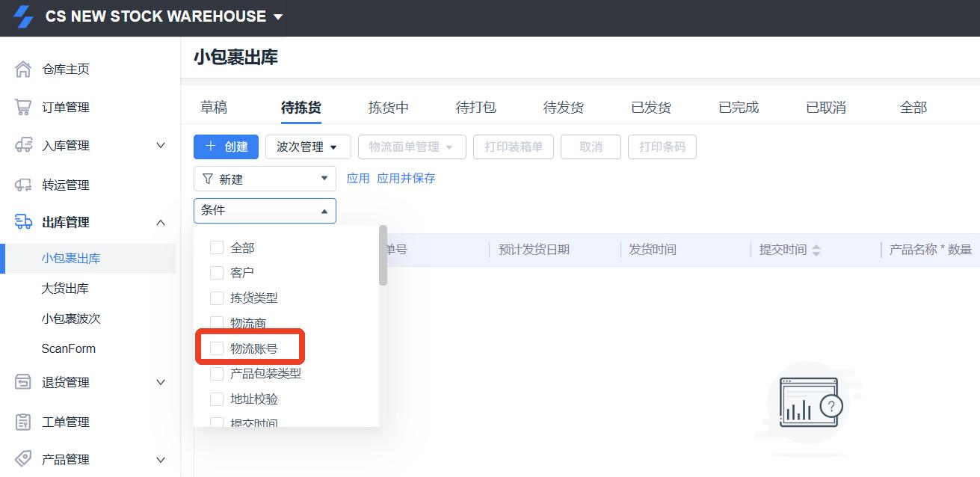Click the 转运管理 transfer truck icon
Viewport: 980px width, 477px height.
[23, 185]
